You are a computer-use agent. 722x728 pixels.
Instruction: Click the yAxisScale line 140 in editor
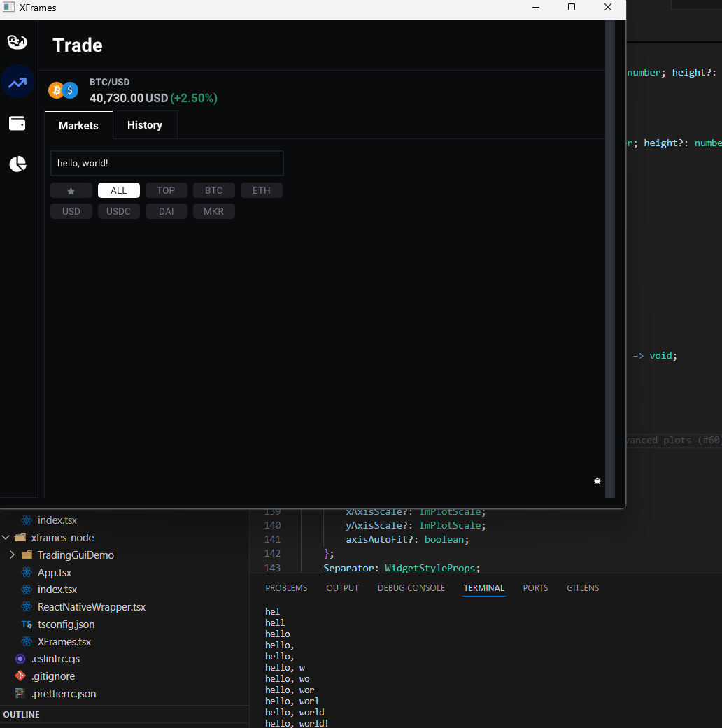416,526
